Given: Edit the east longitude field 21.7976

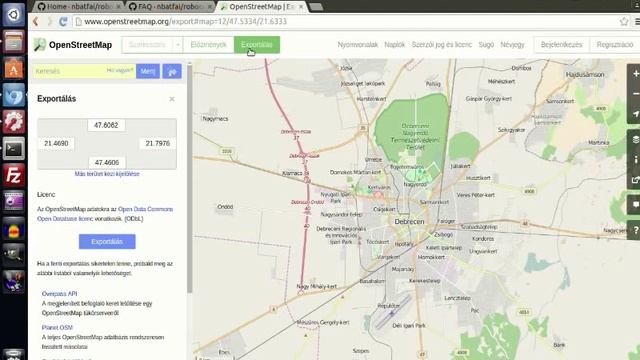Looking at the screenshot, I should point(158,143).
